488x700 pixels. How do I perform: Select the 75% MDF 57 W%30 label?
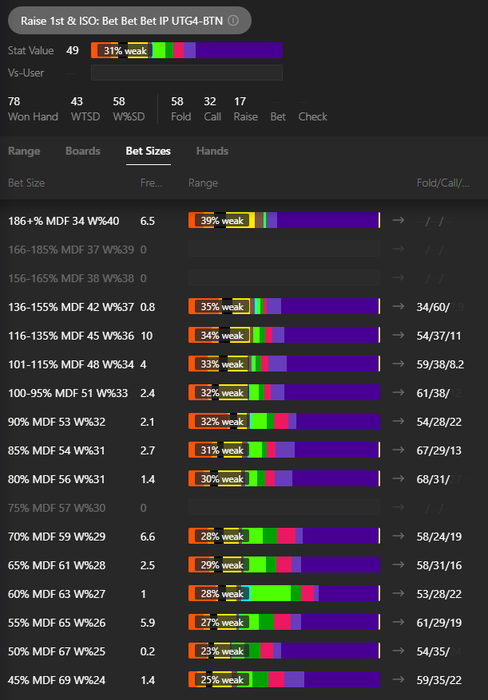(x=57, y=508)
